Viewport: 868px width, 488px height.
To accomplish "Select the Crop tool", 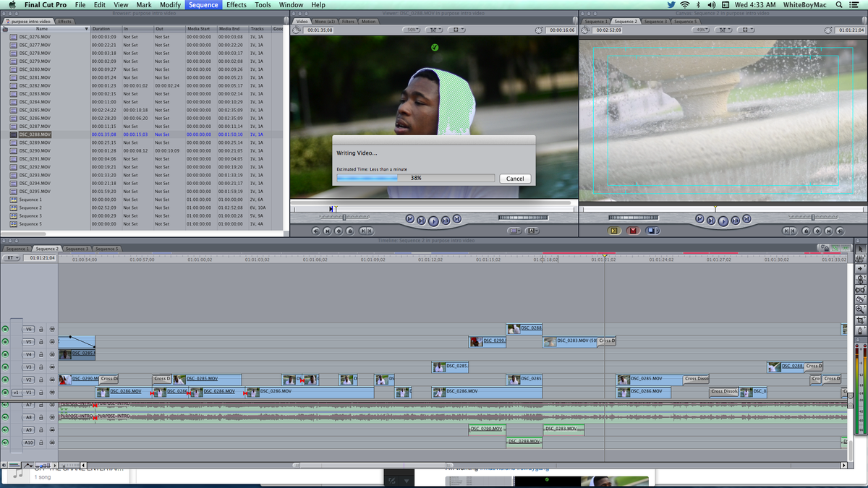I will point(861,320).
